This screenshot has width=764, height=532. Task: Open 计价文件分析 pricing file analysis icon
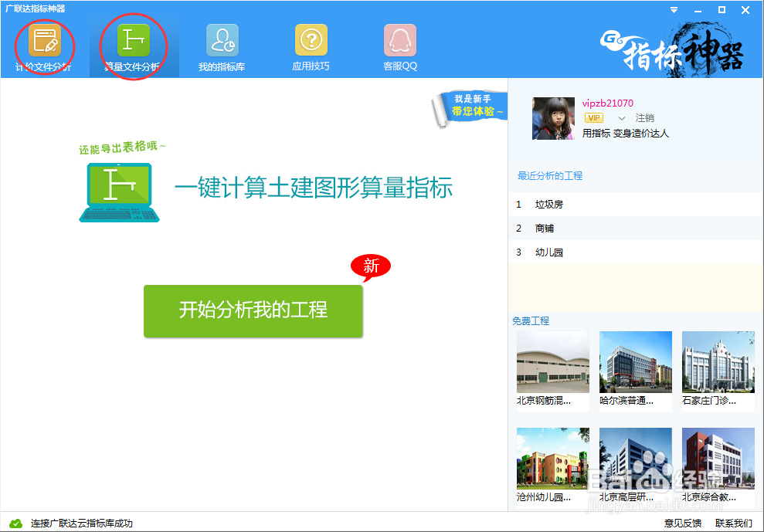tap(44, 40)
